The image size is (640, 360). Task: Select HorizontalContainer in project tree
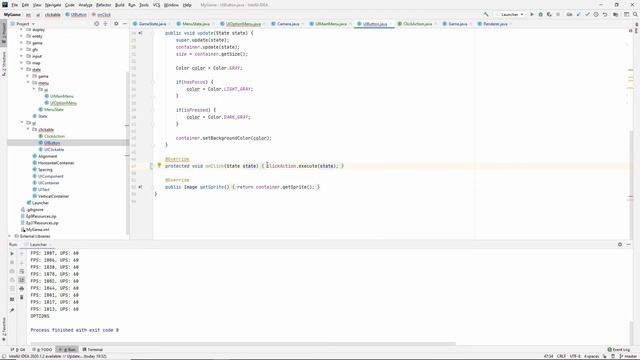(56, 163)
